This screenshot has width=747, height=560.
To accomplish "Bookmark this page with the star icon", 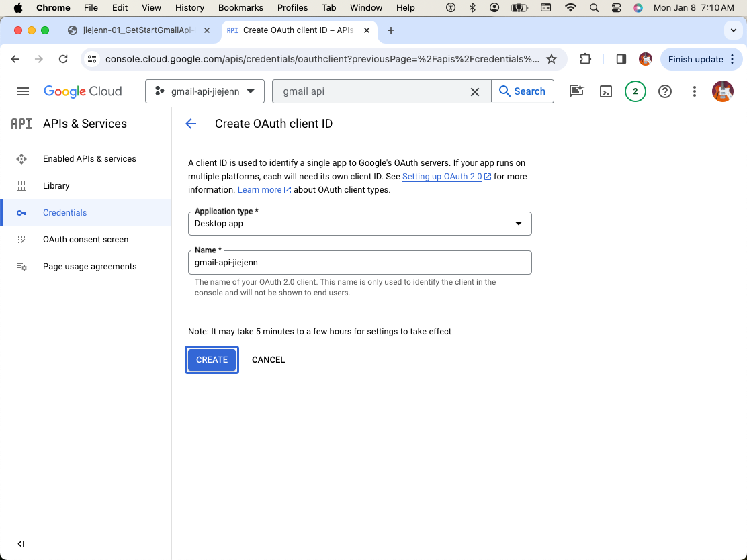I will pos(552,59).
